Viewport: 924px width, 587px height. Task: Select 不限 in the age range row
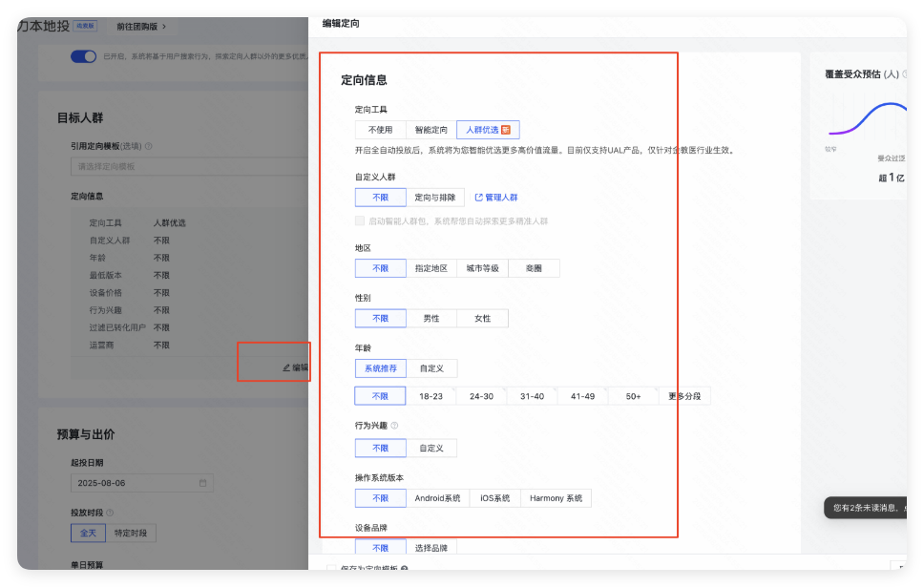pos(380,396)
